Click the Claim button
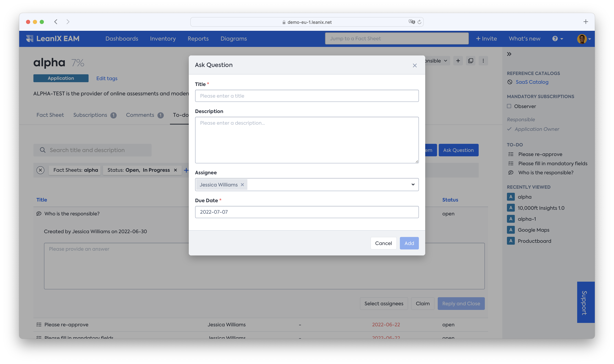The width and height of the screenshot is (614, 364). click(423, 304)
